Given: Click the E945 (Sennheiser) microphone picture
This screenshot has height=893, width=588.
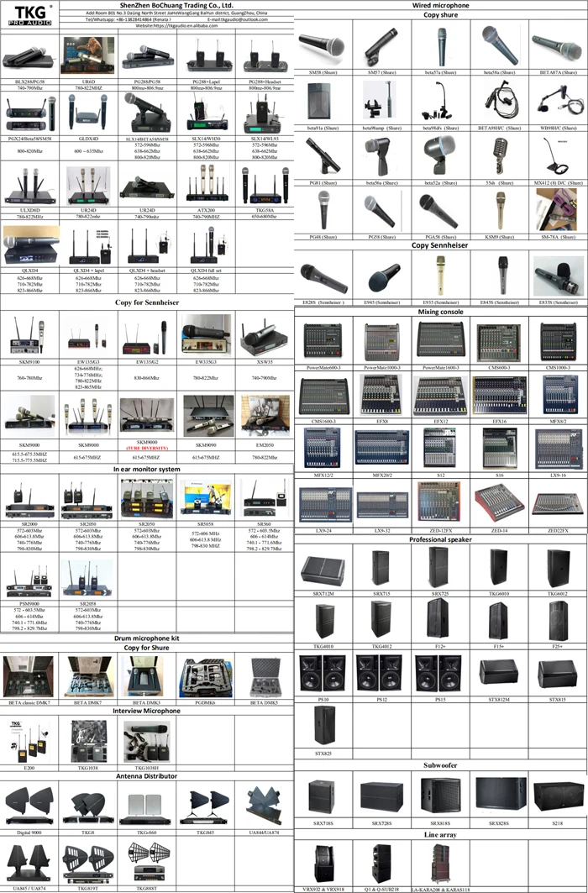Looking at the screenshot, I should (383, 279).
